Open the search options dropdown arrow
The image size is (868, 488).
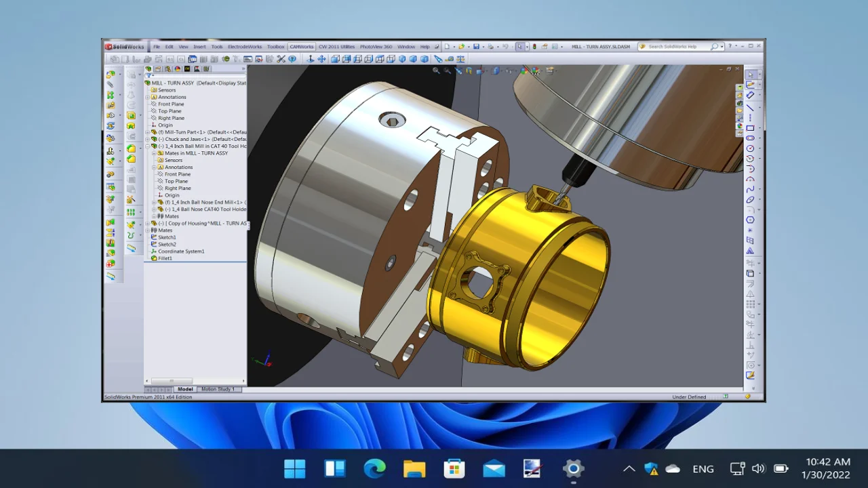tap(722, 47)
